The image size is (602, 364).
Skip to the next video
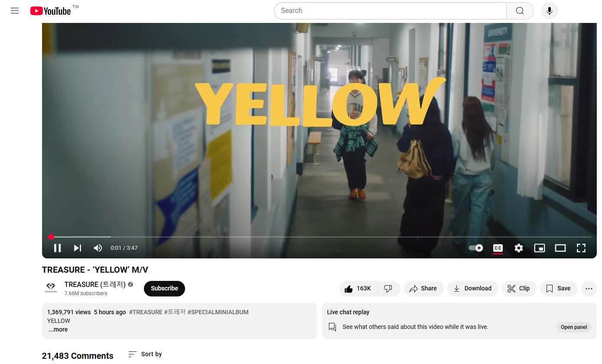(x=77, y=248)
